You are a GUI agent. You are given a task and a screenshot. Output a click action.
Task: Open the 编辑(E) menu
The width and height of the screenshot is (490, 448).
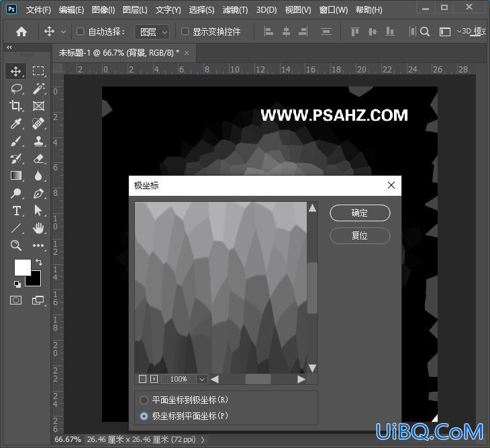coord(71,9)
